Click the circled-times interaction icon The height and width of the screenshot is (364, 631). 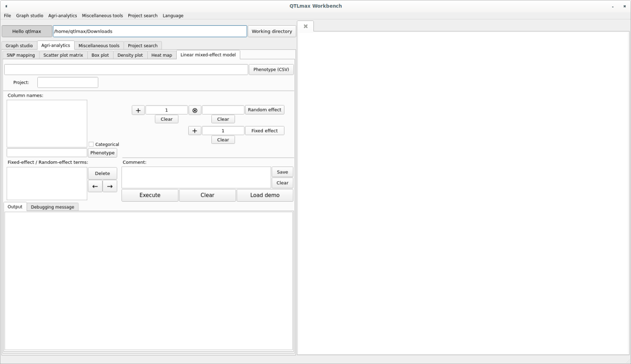(x=195, y=110)
